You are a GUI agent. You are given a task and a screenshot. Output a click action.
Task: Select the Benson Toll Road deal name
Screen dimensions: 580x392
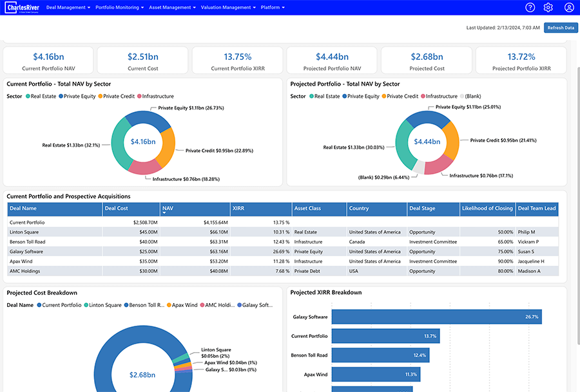pyautogui.click(x=27, y=242)
